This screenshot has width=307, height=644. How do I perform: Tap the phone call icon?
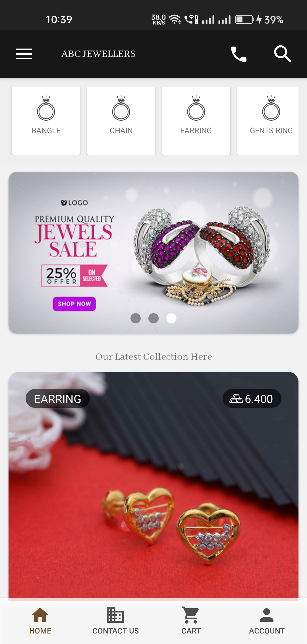[x=238, y=54]
